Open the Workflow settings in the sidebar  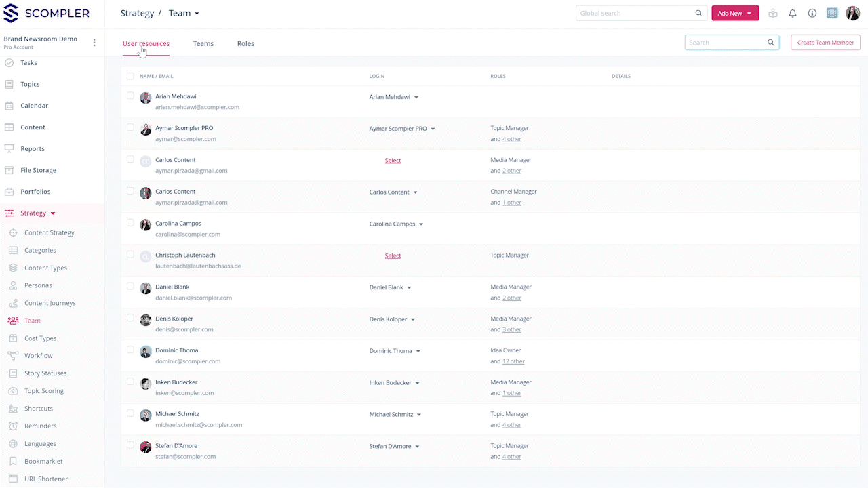tap(39, 355)
